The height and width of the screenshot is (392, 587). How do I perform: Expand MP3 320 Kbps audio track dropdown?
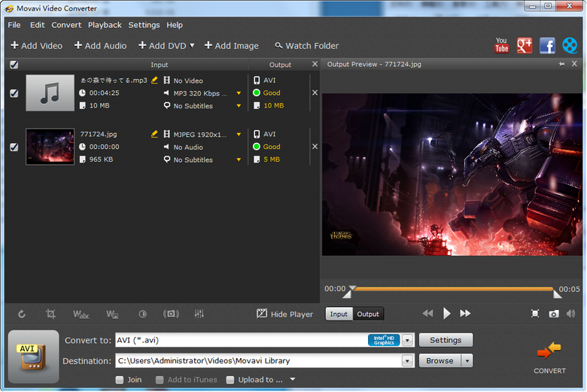239,93
